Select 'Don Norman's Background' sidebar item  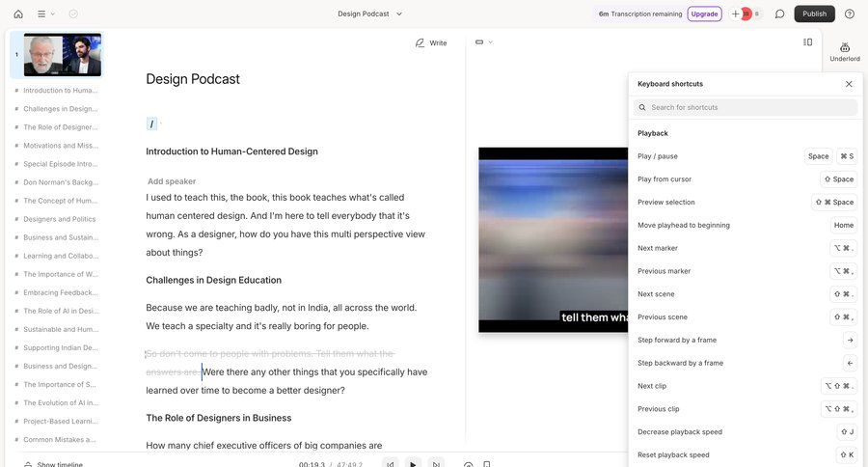(59, 182)
